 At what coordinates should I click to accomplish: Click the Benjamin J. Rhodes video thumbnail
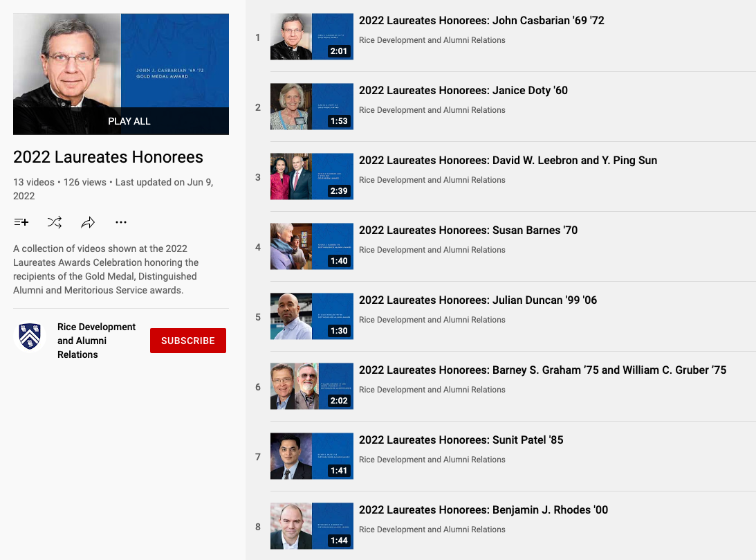312,526
